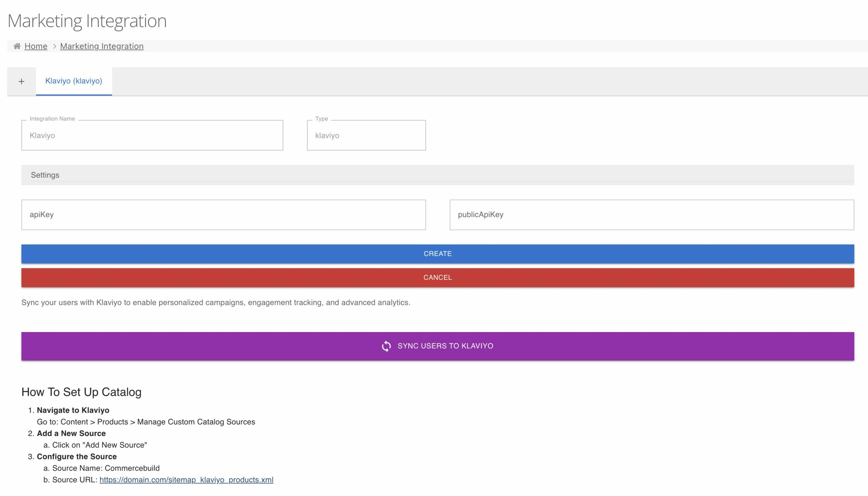Click the How To Set Up Catalog heading
Viewport: 868px width, 496px height.
pyautogui.click(x=81, y=392)
